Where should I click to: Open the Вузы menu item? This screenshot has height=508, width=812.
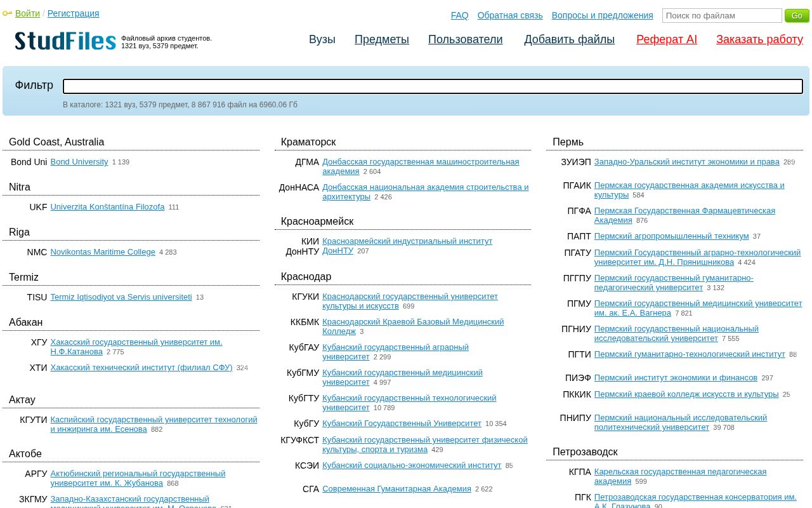tap(322, 39)
